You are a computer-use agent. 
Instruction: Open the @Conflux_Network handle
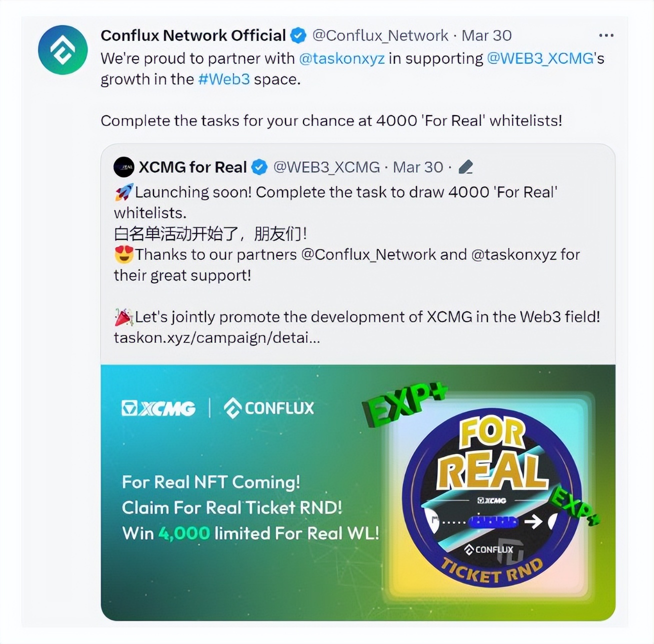(x=380, y=35)
